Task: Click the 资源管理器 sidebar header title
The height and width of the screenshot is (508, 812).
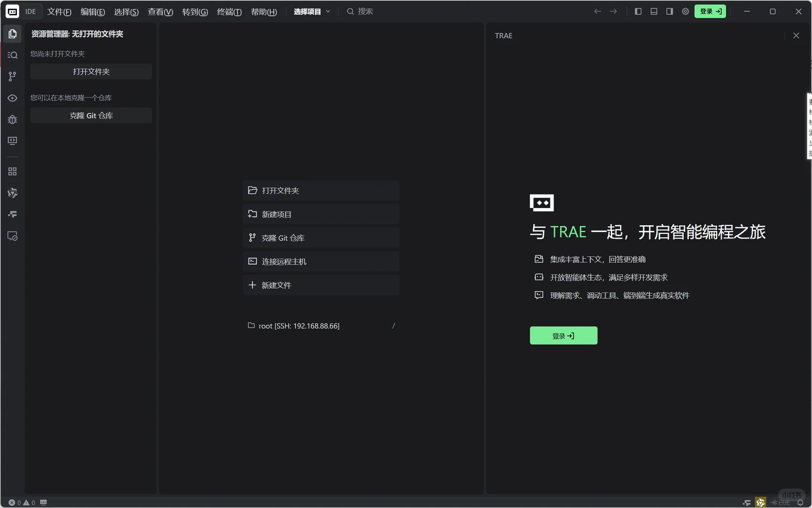Action: pos(77,34)
